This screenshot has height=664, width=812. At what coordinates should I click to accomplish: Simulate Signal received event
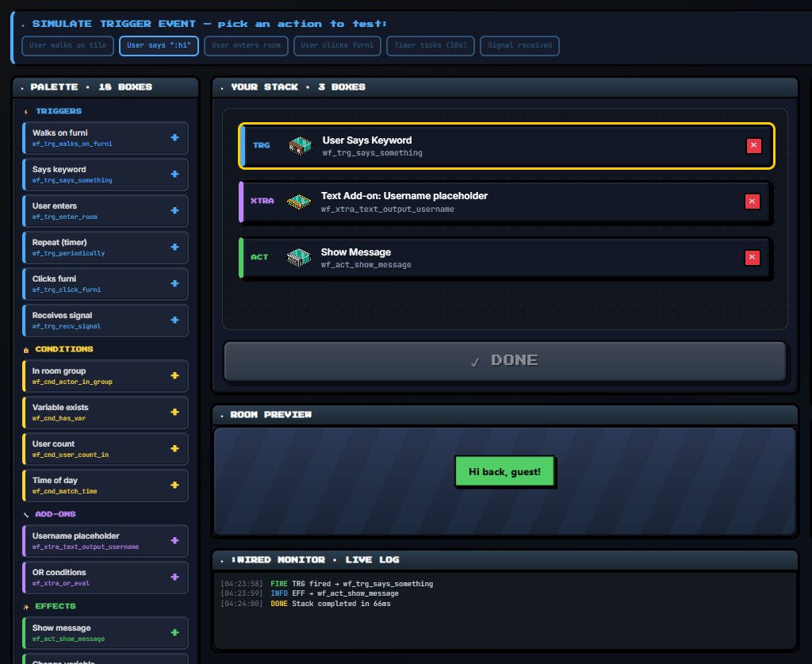pyautogui.click(x=519, y=45)
